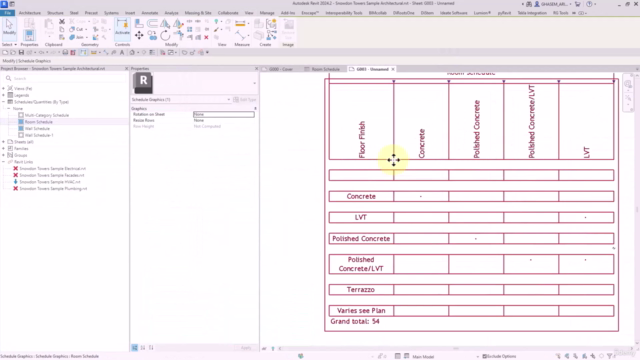Collapse Schedules/Quantities node

4,102
